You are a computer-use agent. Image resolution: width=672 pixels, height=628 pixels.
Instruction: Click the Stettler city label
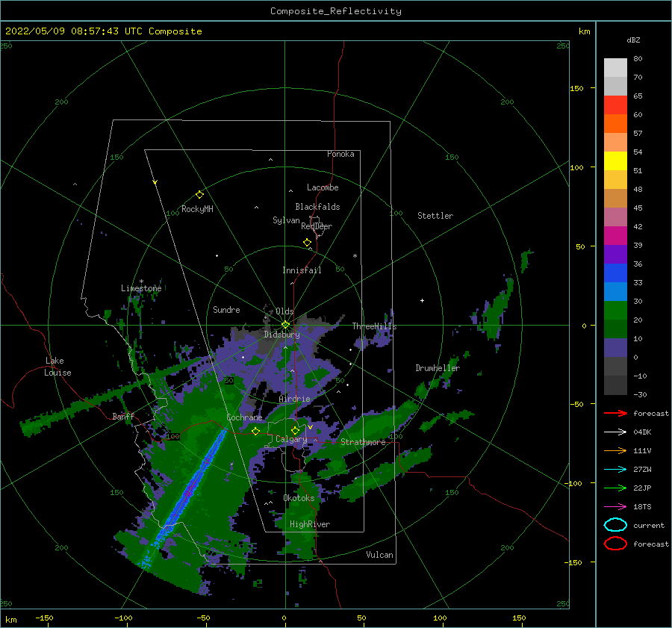[435, 216]
